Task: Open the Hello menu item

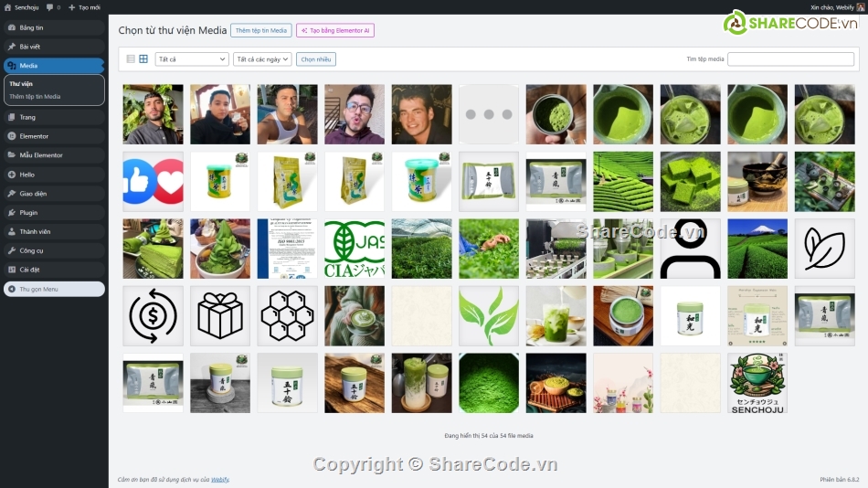Action: click(x=54, y=175)
